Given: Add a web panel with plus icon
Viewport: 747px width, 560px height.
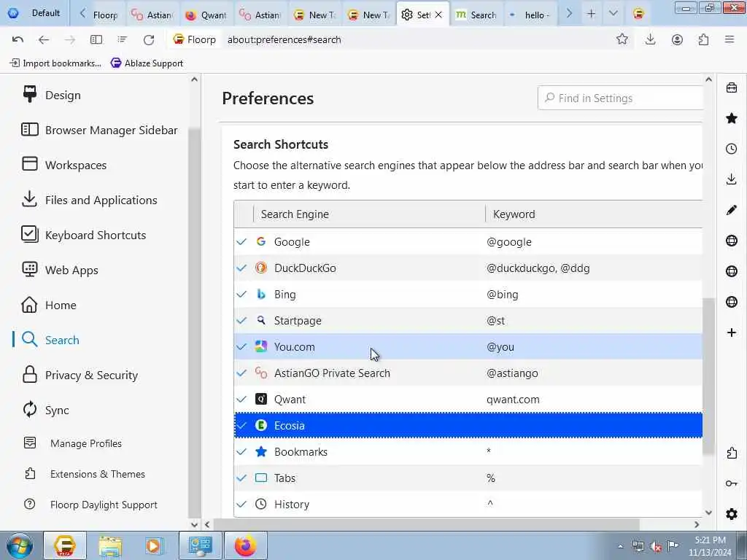Looking at the screenshot, I should point(732,332).
